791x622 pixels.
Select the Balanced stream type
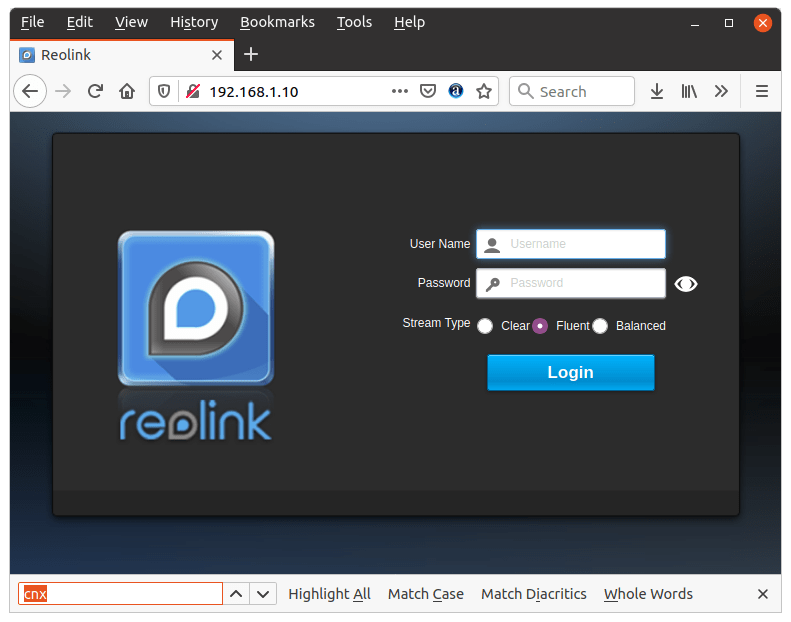(600, 326)
